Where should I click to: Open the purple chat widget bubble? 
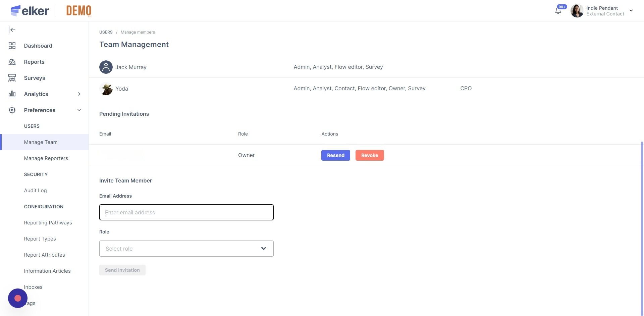(x=18, y=298)
